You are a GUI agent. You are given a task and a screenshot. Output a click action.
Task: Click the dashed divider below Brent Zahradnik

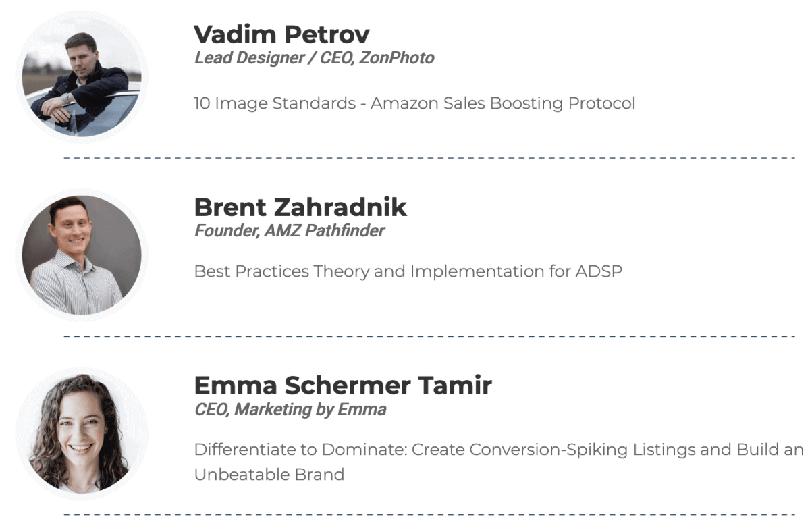click(429, 336)
